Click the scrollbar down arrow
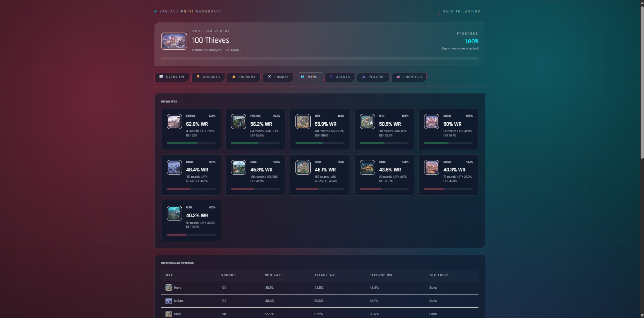Image resolution: width=644 pixels, height=318 pixels. pyautogui.click(x=642, y=315)
